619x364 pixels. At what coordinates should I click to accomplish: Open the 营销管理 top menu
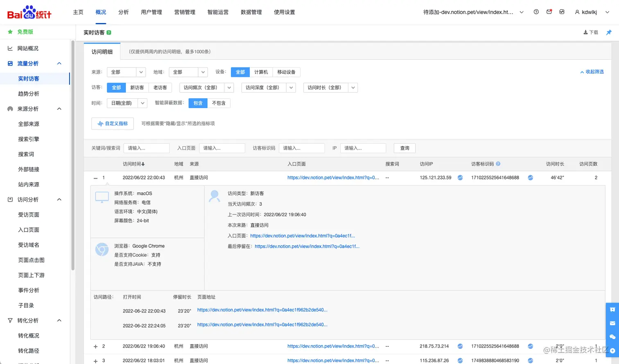185,12
